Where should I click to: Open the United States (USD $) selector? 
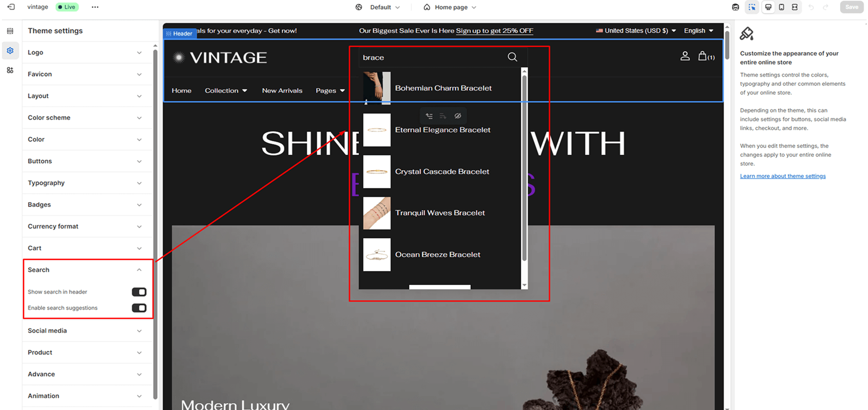(636, 30)
